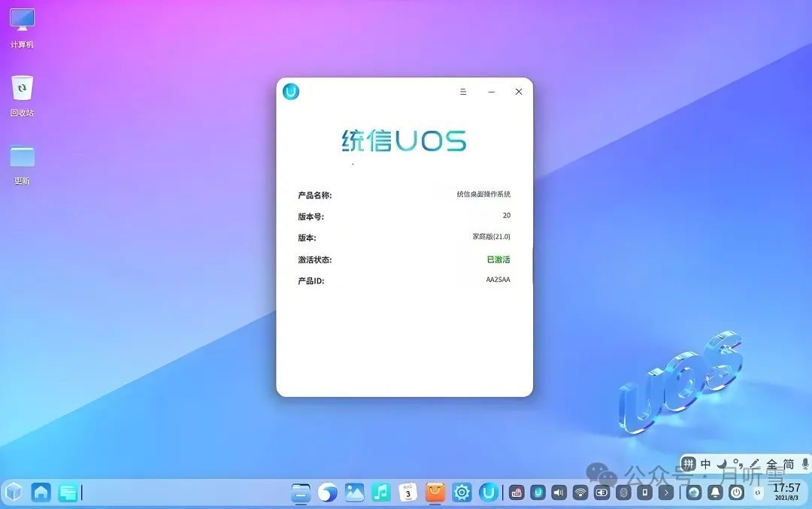Screen dimensions: 812x509
Task: Expand the hidden tray icons arrow
Action: (665, 493)
